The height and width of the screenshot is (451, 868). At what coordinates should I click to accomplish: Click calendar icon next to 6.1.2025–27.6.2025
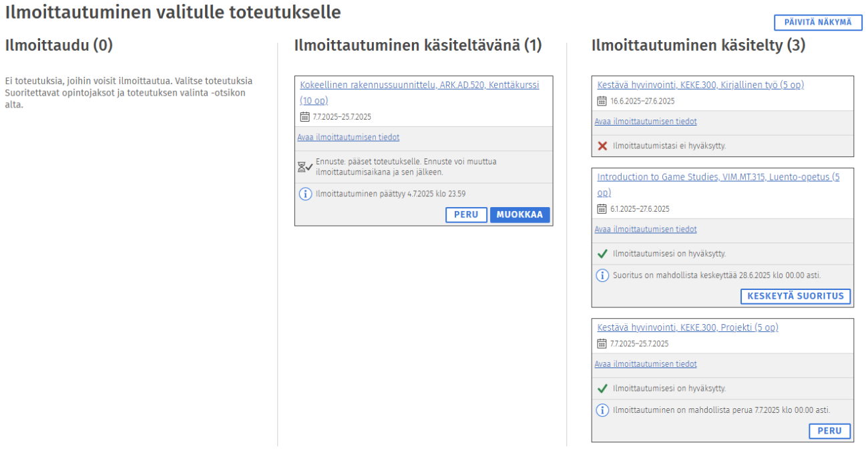click(x=602, y=209)
